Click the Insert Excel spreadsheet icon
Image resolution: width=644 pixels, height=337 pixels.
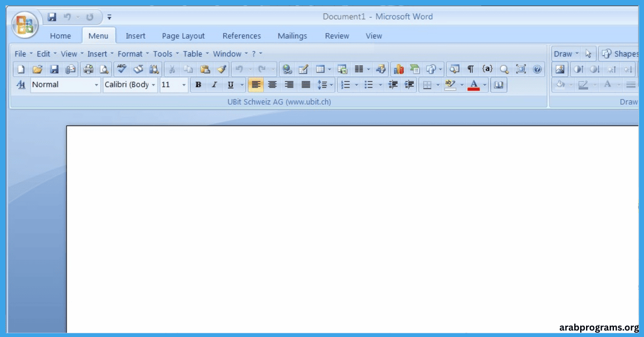point(342,69)
